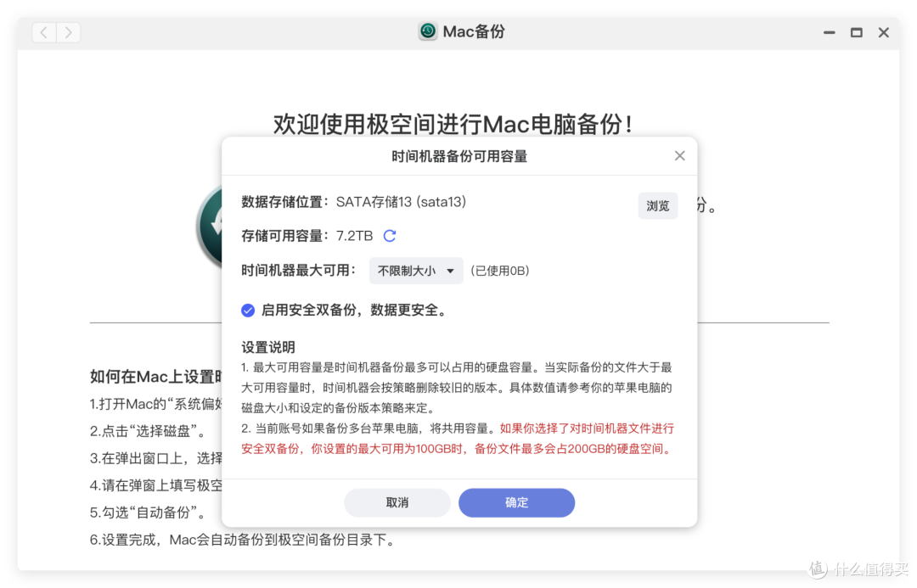Click step 6.设置完成 instruction text
The width and height of the screenshot is (917, 588).
(x=244, y=540)
